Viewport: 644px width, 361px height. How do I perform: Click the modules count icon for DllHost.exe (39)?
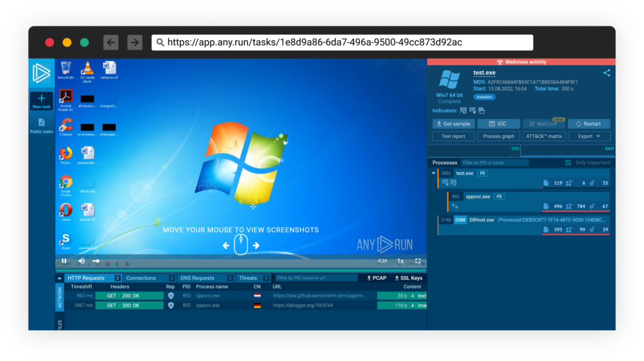(592, 230)
